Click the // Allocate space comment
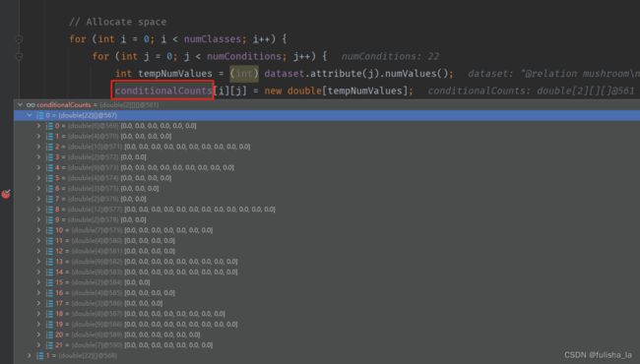 tap(117, 22)
